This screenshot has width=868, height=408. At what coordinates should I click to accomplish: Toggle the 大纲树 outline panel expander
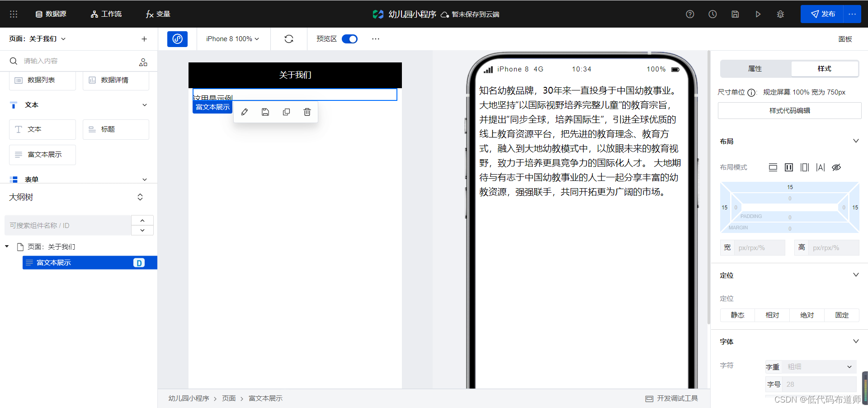(140, 197)
